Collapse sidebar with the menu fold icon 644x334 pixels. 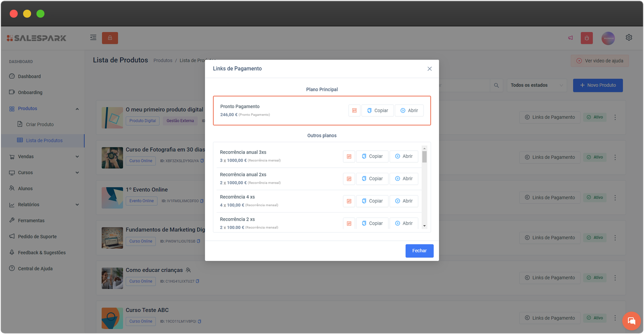coord(93,38)
